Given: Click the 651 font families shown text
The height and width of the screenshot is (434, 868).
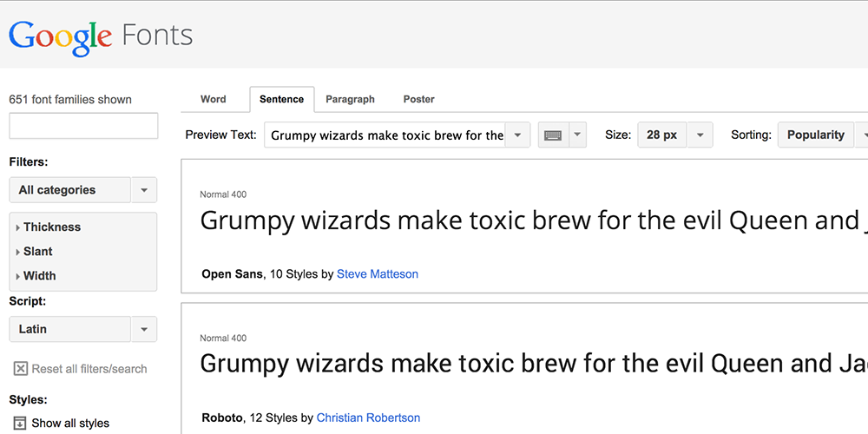Looking at the screenshot, I should [x=70, y=100].
